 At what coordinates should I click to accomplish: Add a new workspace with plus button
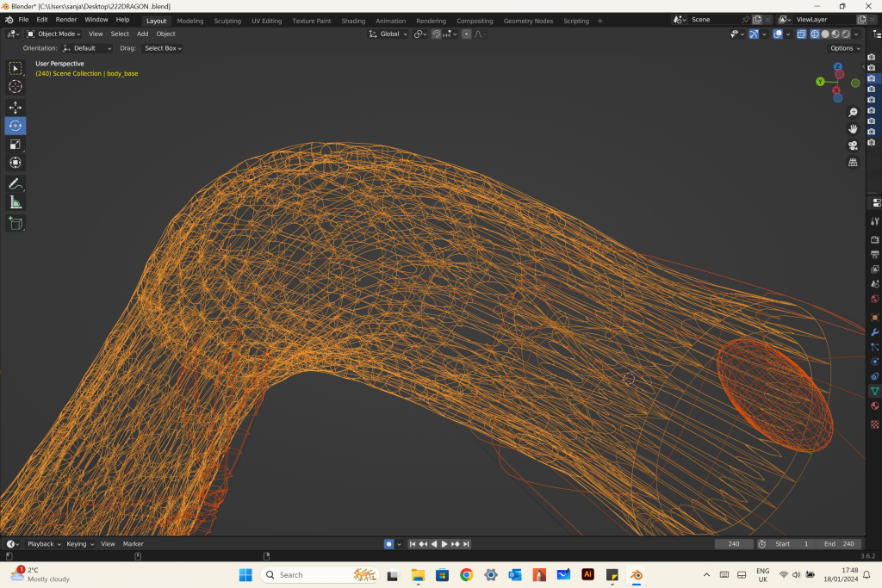click(600, 21)
